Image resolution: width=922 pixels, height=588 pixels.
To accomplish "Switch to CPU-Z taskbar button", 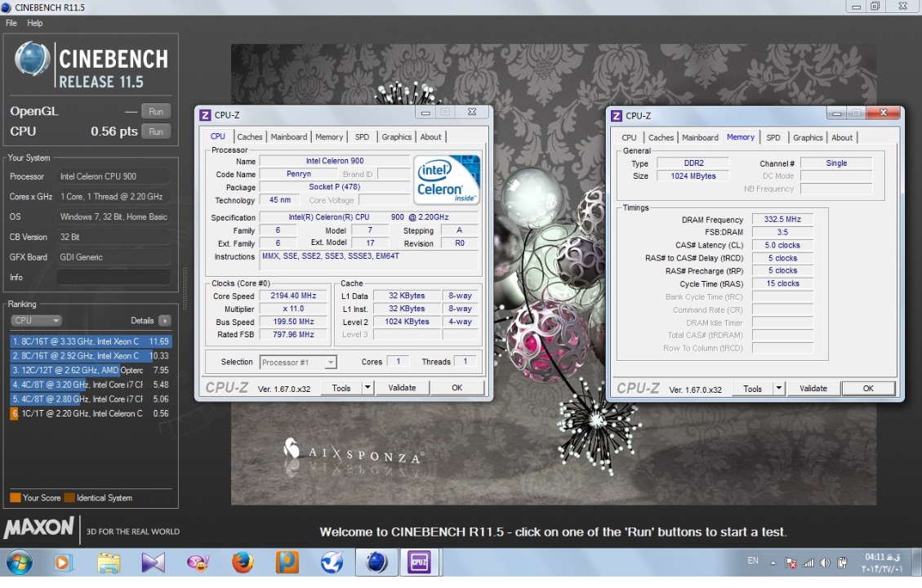I will tap(419, 563).
